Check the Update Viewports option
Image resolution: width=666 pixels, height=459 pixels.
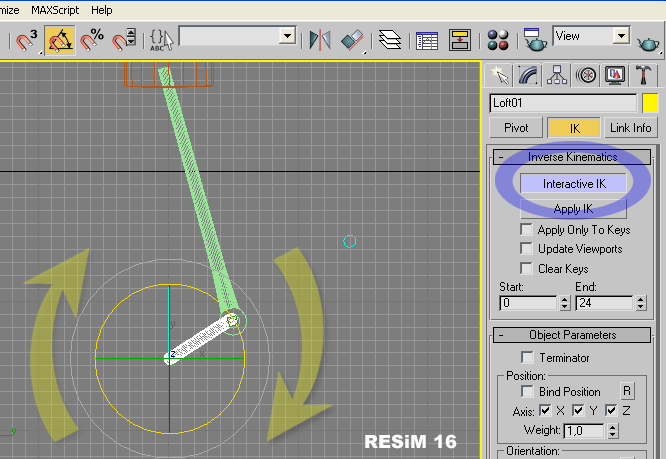[526, 249]
